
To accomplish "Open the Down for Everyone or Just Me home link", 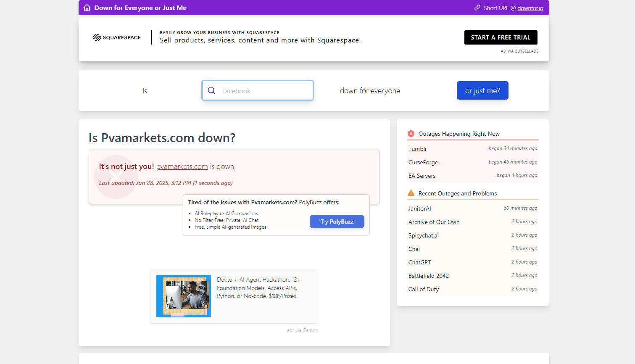I will [140, 8].
